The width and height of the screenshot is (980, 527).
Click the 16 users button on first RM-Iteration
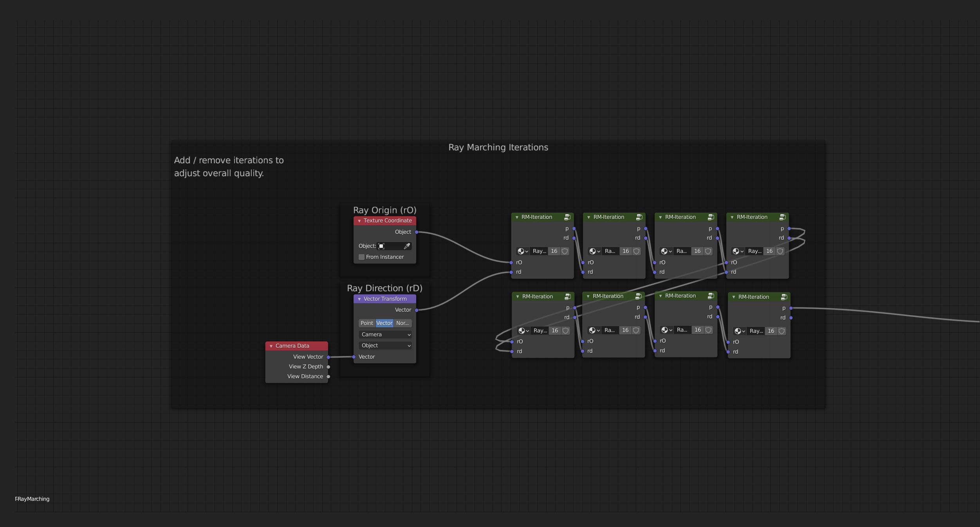[x=554, y=251]
